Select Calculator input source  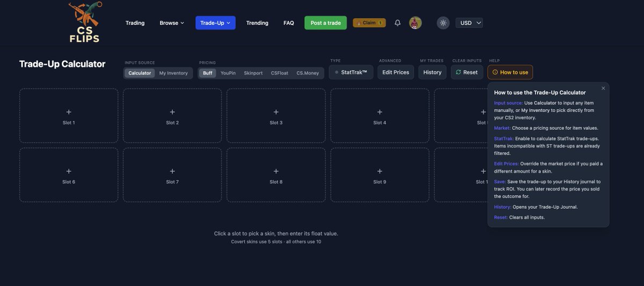[x=140, y=73]
